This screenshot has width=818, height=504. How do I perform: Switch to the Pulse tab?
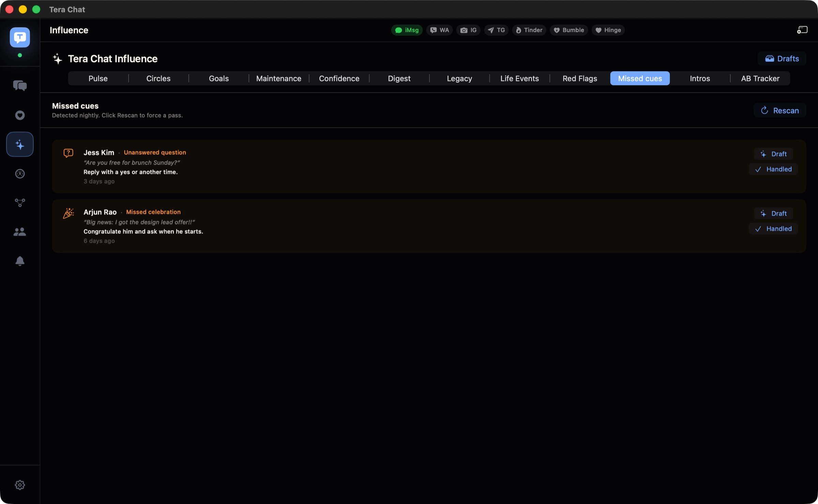click(98, 78)
